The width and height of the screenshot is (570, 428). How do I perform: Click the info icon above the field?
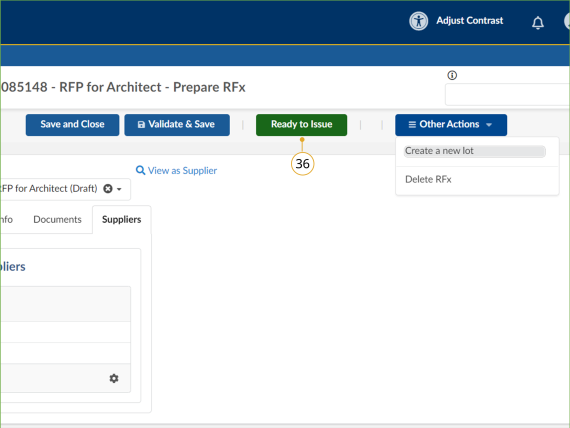pyautogui.click(x=452, y=75)
